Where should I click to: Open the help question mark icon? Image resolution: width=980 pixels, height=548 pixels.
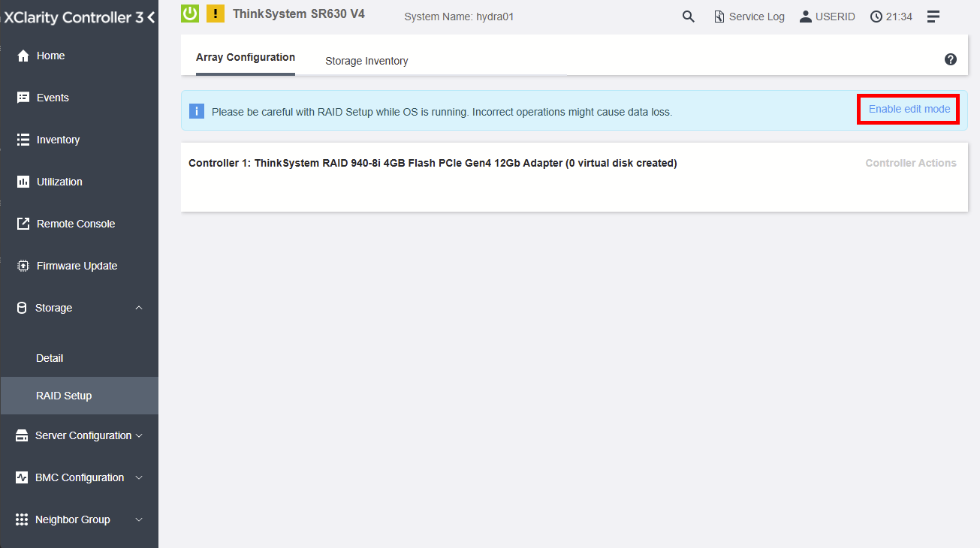pos(951,59)
